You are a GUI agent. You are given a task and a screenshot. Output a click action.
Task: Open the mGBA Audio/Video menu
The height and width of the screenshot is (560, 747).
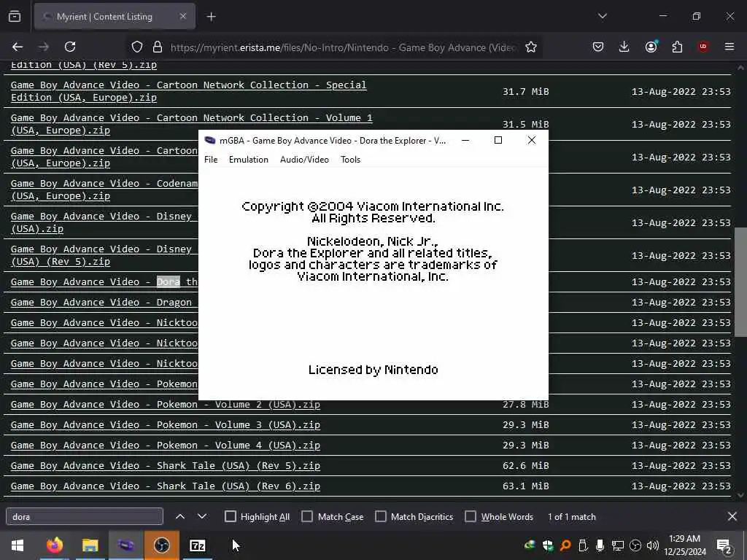point(304,160)
